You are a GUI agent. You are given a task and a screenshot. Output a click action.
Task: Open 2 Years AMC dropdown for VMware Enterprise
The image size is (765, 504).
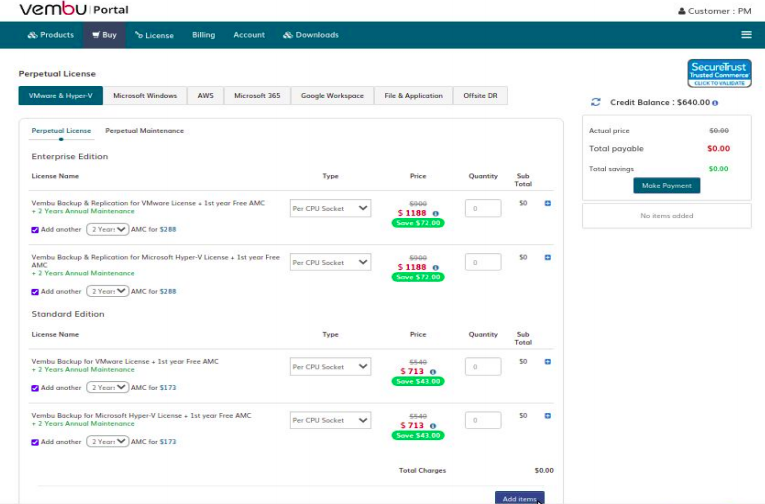107,229
